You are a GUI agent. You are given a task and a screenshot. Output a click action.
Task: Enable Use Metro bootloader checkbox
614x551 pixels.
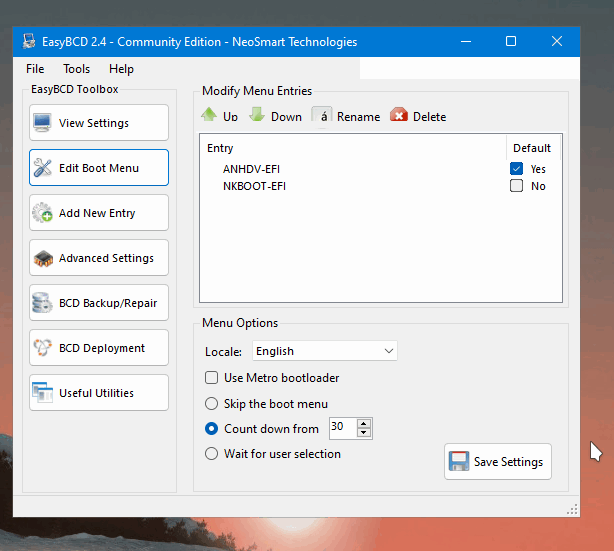pos(211,378)
